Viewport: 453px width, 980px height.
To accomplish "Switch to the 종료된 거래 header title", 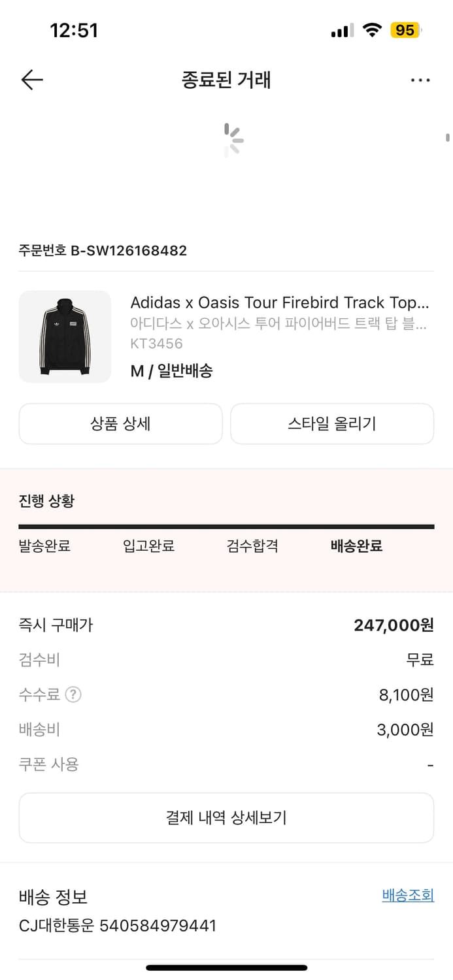I will click(x=226, y=79).
